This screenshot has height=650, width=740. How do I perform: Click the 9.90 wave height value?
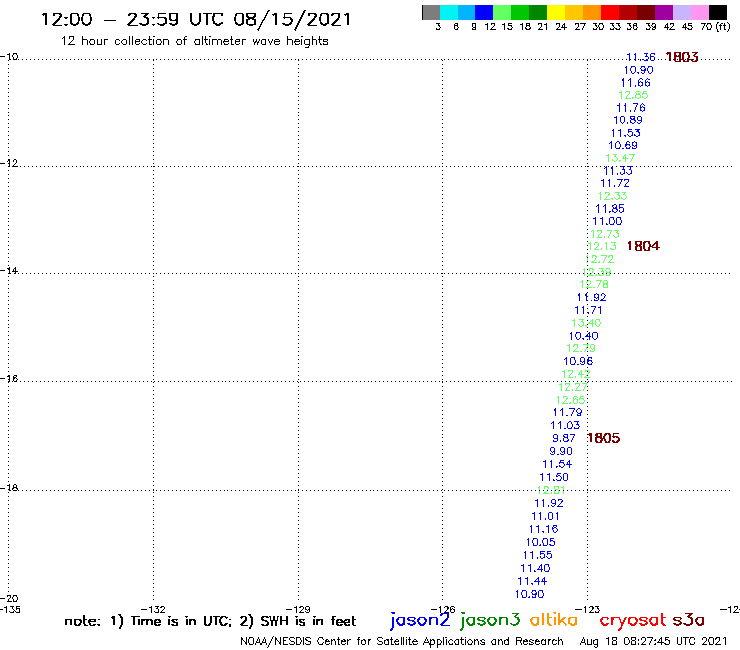[x=561, y=451]
